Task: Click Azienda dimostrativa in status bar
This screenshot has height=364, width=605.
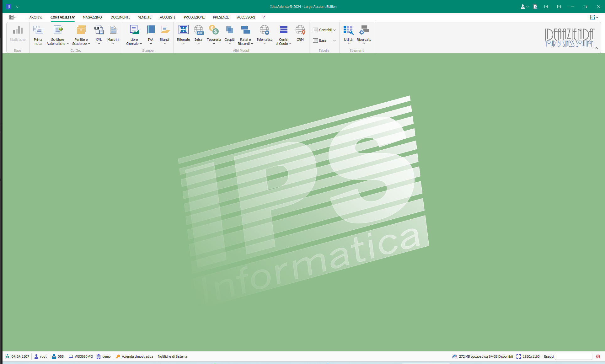Action: [x=135, y=356]
